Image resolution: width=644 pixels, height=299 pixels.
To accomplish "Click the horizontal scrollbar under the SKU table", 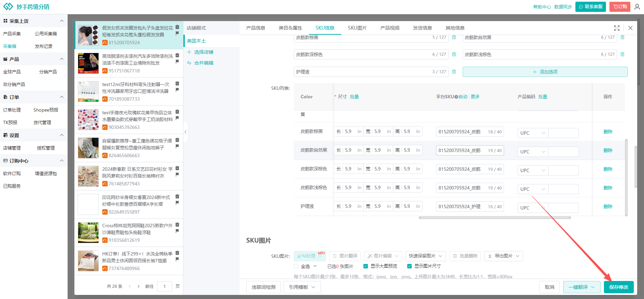I will pos(495,218).
